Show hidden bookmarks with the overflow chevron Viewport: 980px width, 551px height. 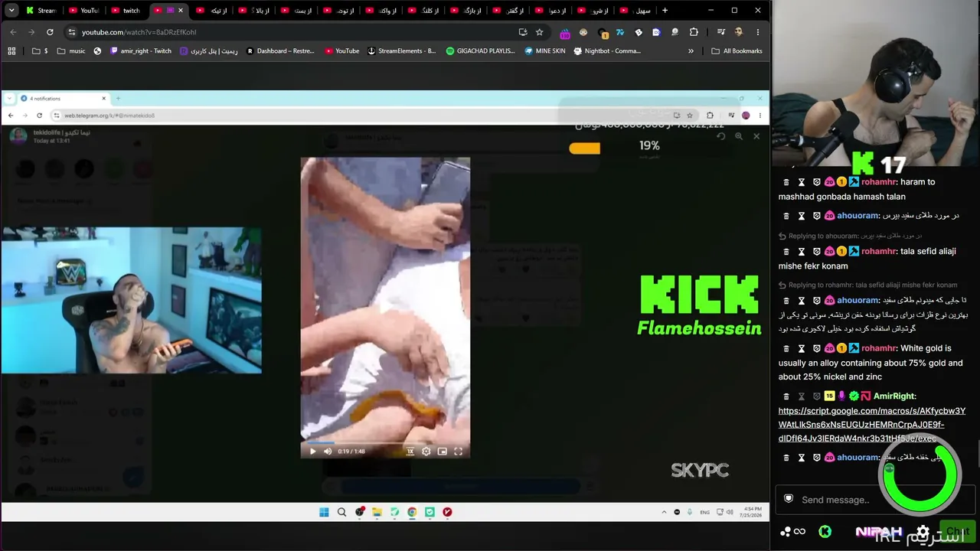(x=691, y=51)
